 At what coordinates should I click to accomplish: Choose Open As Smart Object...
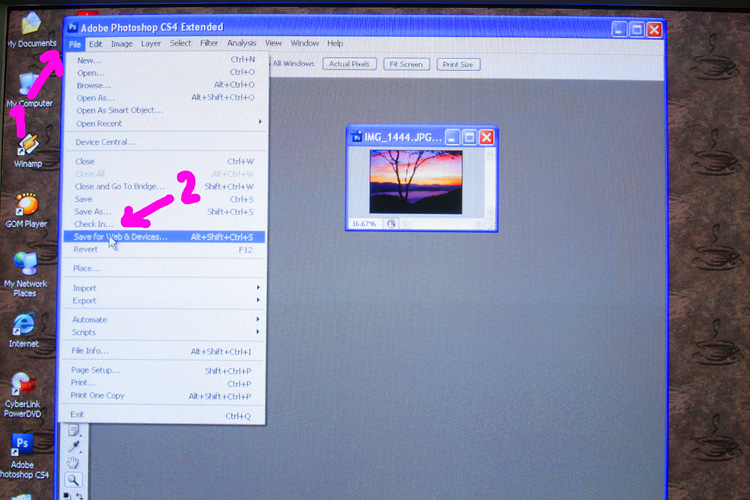click(x=165, y=110)
